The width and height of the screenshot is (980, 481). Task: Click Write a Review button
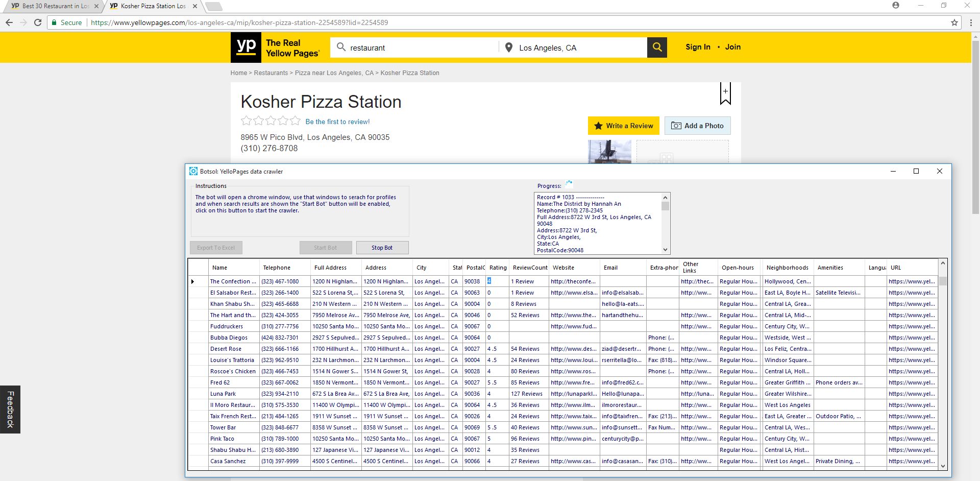[624, 126]
